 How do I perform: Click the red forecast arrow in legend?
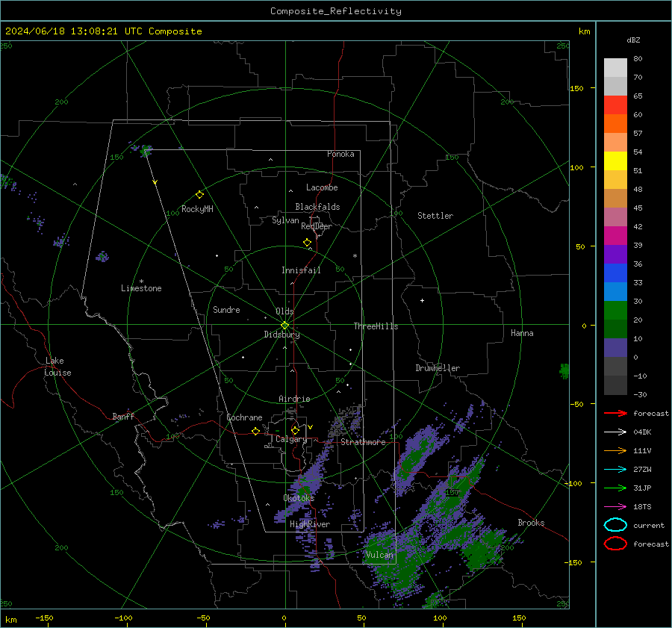coord(615,413)
